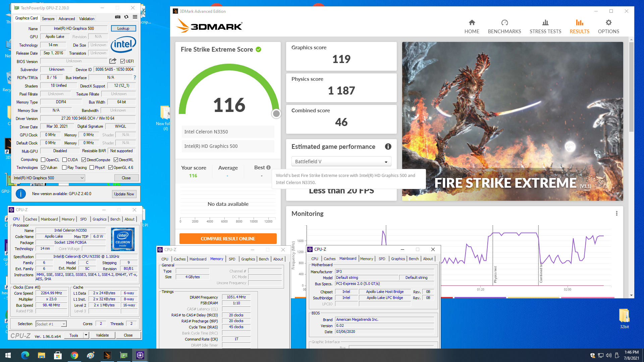Click the CPU-Z Validate button
644x362 pixels.
(102, 335)
